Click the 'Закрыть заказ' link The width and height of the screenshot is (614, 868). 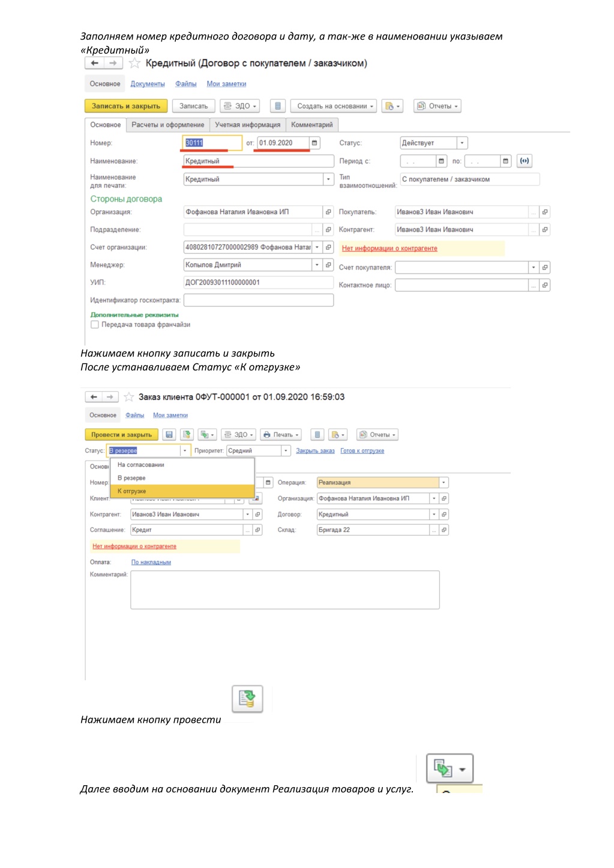point(315,450)
